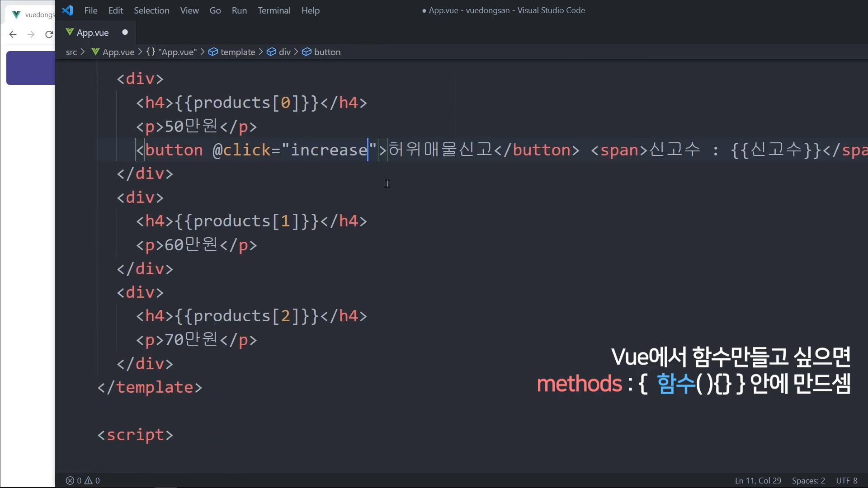The image size is (868, 488).
Task: Click the unsaved dot on App.vue tab
Action: (x=125, y=32)
